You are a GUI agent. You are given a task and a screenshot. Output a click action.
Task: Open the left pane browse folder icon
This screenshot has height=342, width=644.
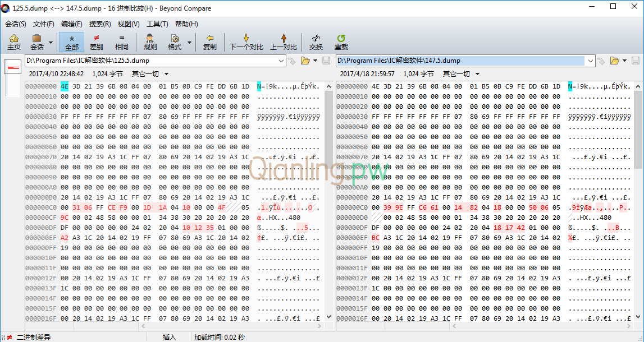[305, 61]
